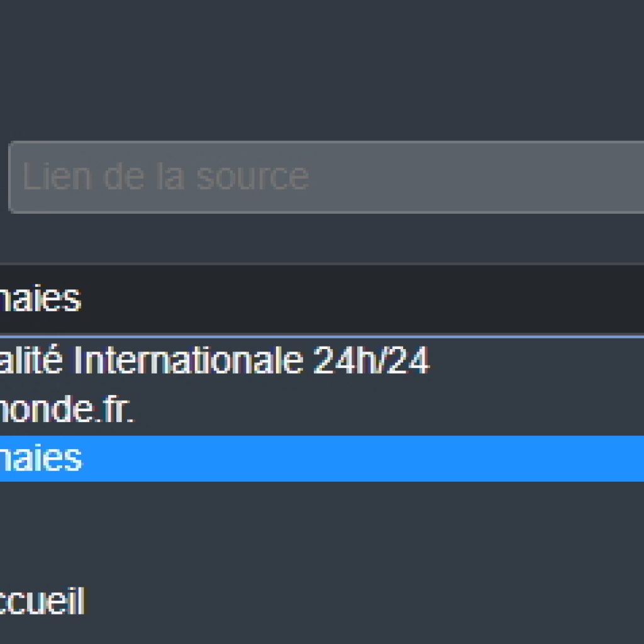This screenshot has width=644, height=644.
Task: Activate the source link placeholder field
Action: tap(326, 177)
